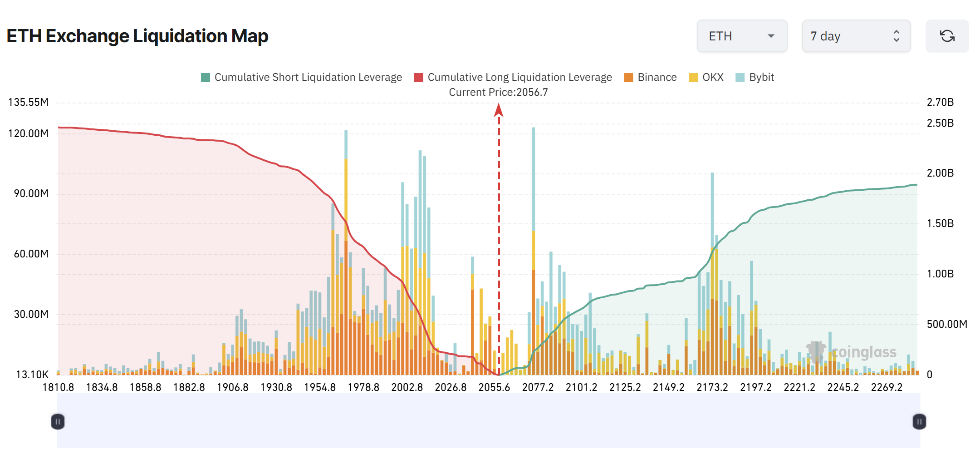Viewport: 980px width, 464px height.
Task: Click the up chevron beside 7 day
Action: [896, 32]
